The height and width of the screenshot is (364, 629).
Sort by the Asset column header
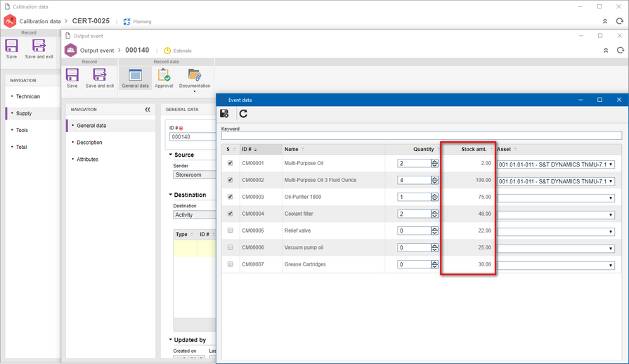[559, 149]
